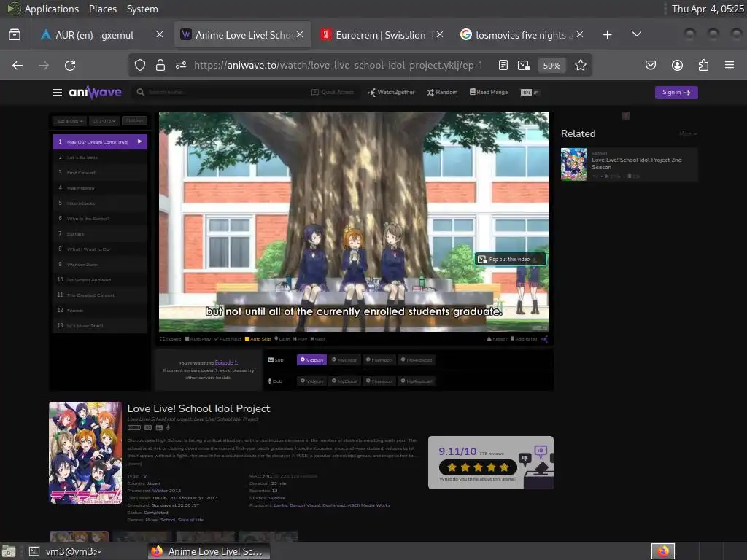Go to the aniwave logo homepage

click(x=96, y=92)
